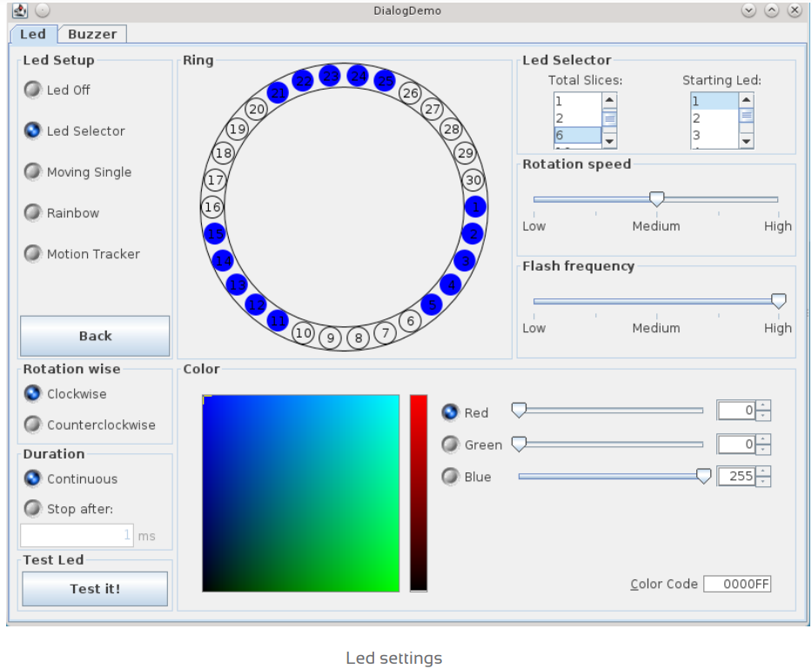812x669 pixels.
Task: Click the Test it! button
Action: click(x=95, y=589)
